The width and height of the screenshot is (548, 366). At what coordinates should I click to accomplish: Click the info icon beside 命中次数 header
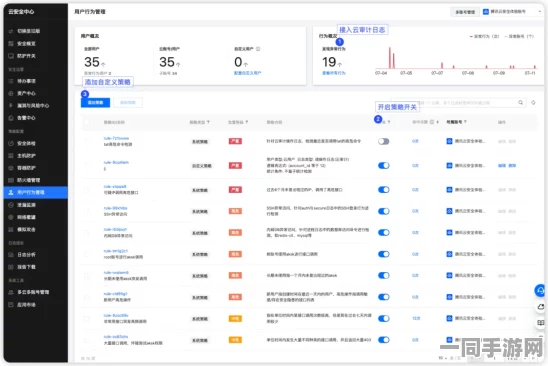(x=432, y=122)
